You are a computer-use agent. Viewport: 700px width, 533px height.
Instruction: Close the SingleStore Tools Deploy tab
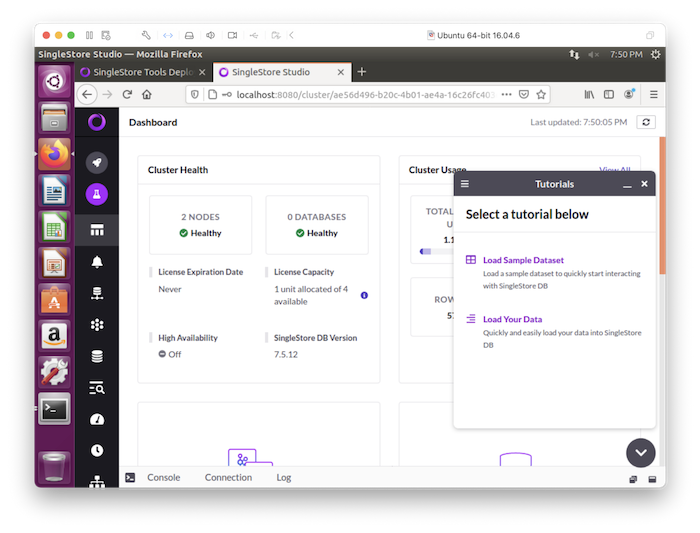click(202, 72)
